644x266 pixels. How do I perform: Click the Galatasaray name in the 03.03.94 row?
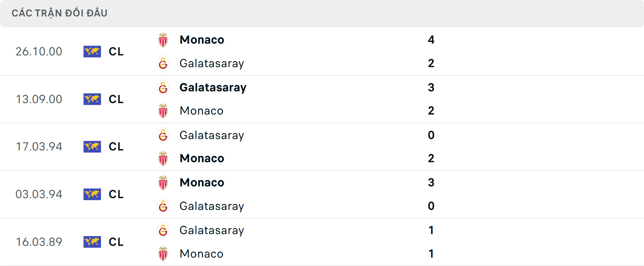tap(212, 206)
